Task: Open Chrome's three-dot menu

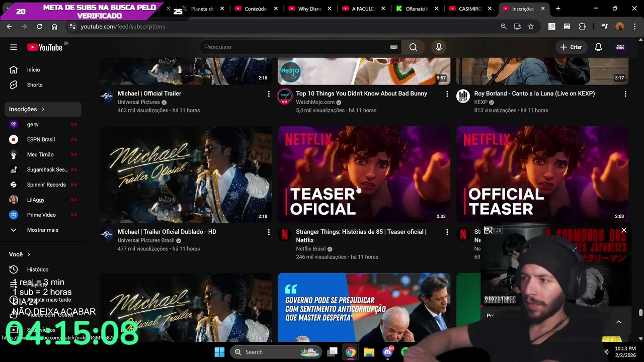Action: pos(635,26)
